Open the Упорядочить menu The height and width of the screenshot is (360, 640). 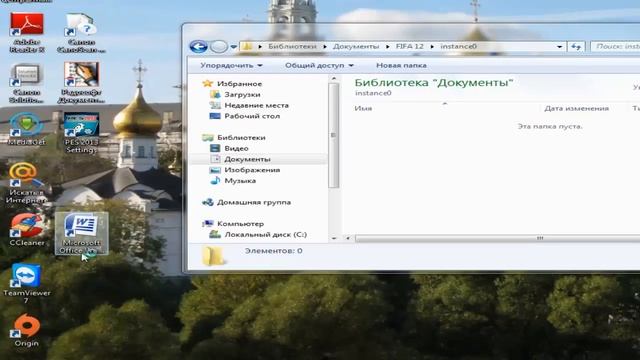231,65
